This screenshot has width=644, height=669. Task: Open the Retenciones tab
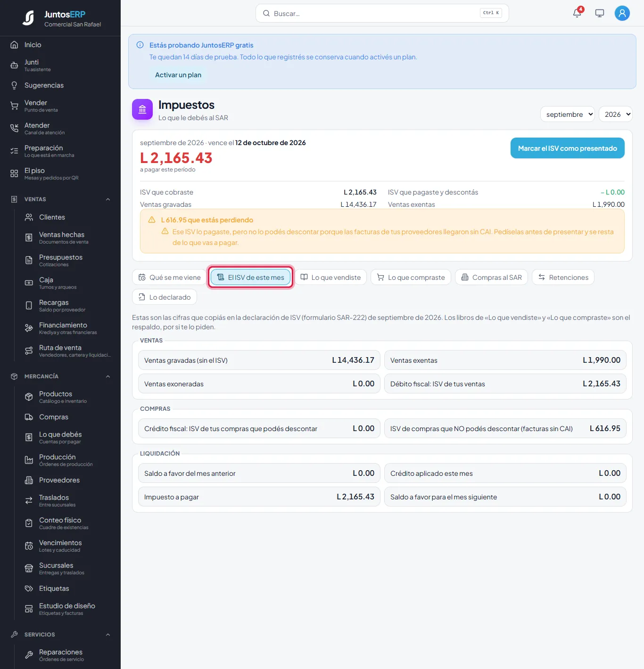(x=563, y=277)
